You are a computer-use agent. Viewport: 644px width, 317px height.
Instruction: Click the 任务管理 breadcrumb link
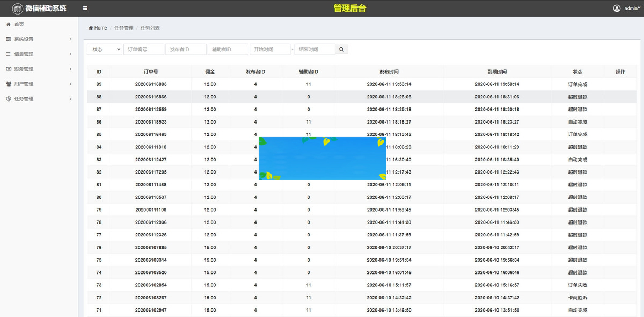(x=124, y=28)
